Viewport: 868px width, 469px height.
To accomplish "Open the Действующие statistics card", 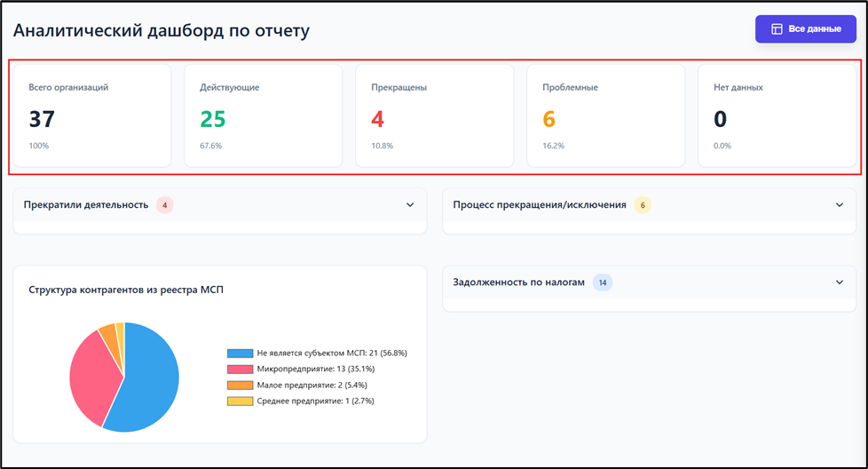I will click(x=263, y=115).
